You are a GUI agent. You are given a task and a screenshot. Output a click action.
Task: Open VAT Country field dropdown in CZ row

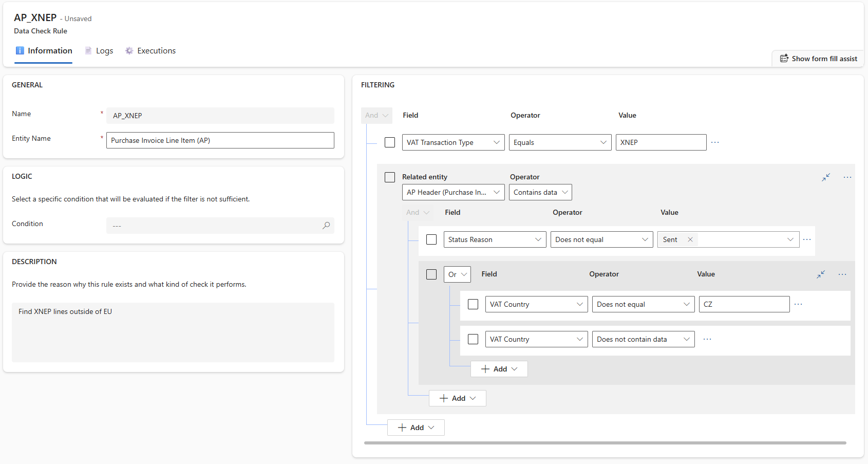coord(537,304)
